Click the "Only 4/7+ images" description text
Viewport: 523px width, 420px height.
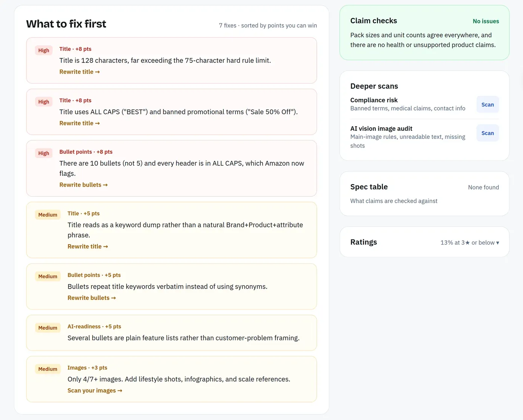[179, 379]
